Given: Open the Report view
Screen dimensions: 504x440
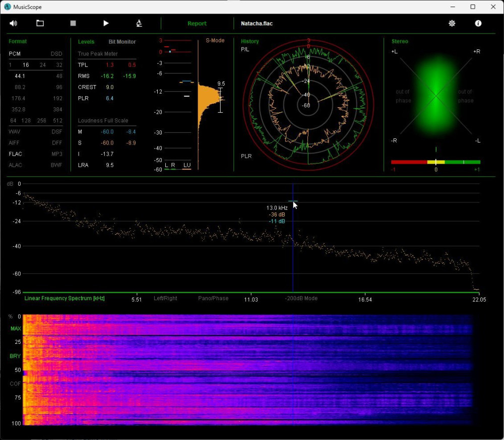Looking at the screenshot, I should (197, 24).
